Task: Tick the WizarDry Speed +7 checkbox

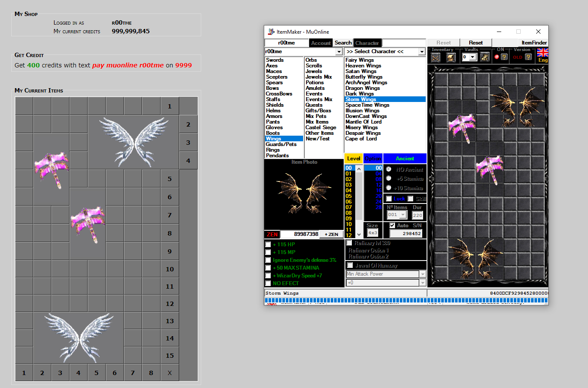Action: (x=268, y=276)
